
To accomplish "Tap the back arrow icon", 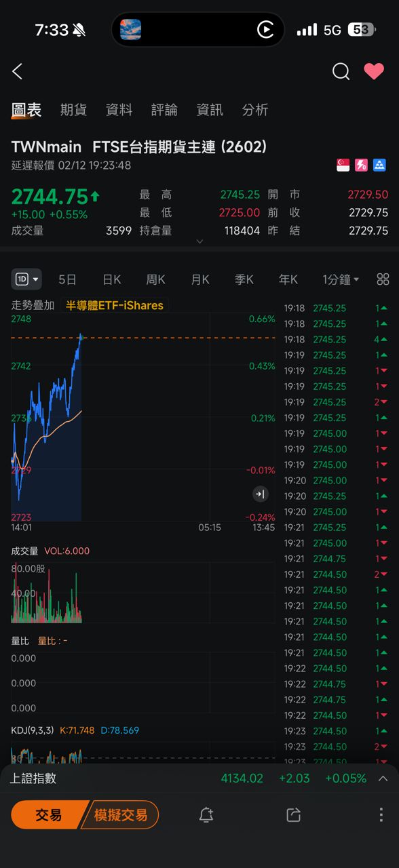I will click(18, 71).
